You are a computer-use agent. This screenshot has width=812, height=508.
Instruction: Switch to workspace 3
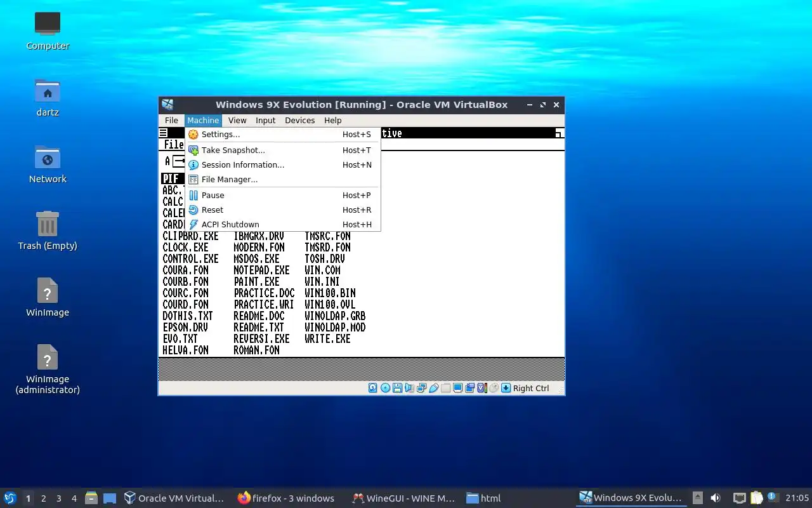click(58, 498)
